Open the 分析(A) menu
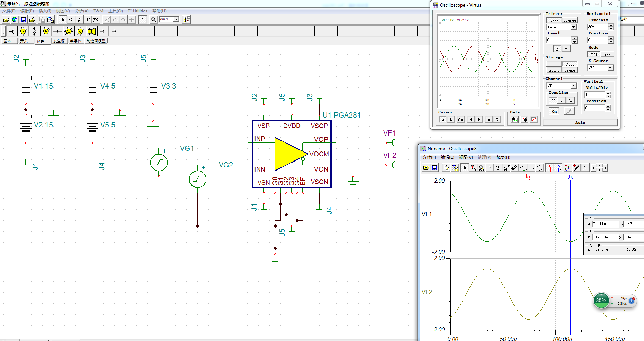The image size is (644, 341). (x=81, y=11)
